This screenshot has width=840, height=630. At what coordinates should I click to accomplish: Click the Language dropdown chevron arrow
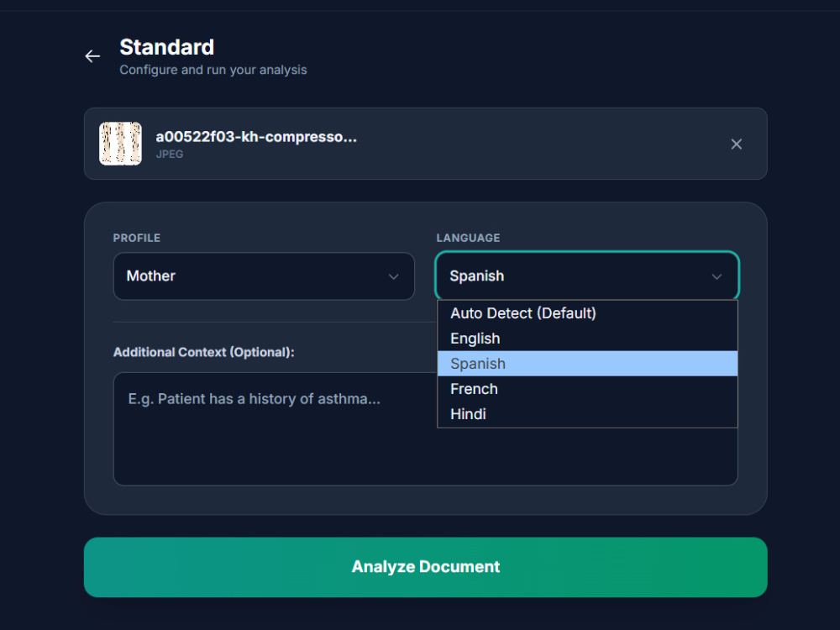coord(717,276)
